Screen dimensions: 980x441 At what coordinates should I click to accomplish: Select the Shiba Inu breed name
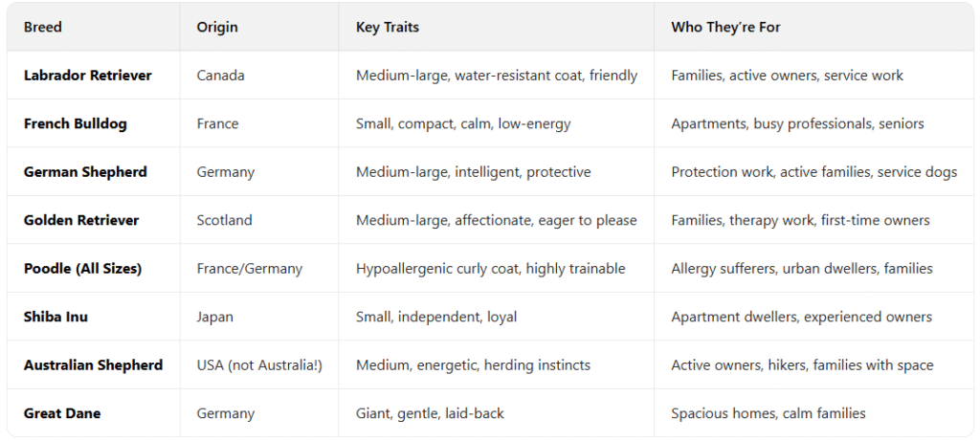pyautogui.click(x=56, y=317)
